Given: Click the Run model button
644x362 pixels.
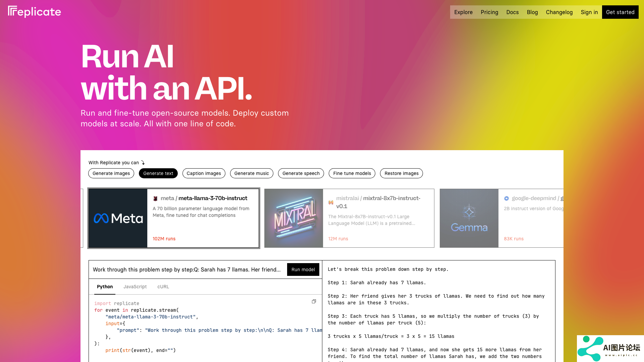Looking at the screenshot, I should click(x=303, y=269).
